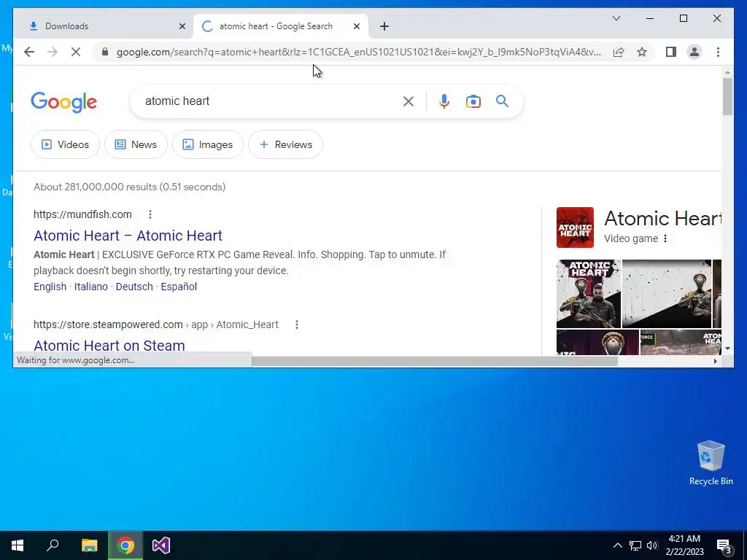Image resolution: width=747 pixels, height=560 pixels.
Task: Switch to the Downloads tab
Action: coord(104,26)
